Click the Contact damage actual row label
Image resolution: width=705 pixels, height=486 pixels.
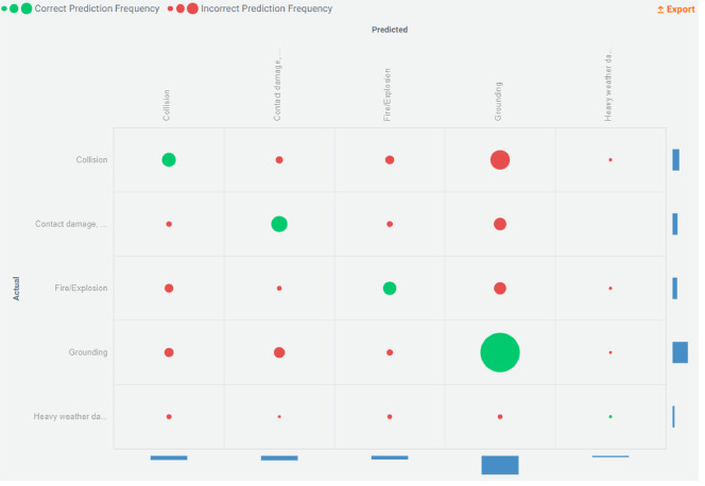point(71,224)
